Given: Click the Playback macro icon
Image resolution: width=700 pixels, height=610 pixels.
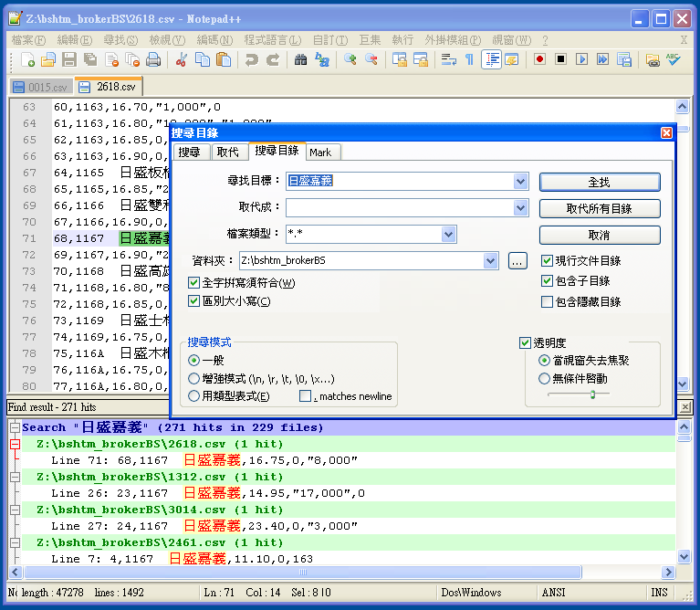Looking at the screenshot, I should (581, 60).
